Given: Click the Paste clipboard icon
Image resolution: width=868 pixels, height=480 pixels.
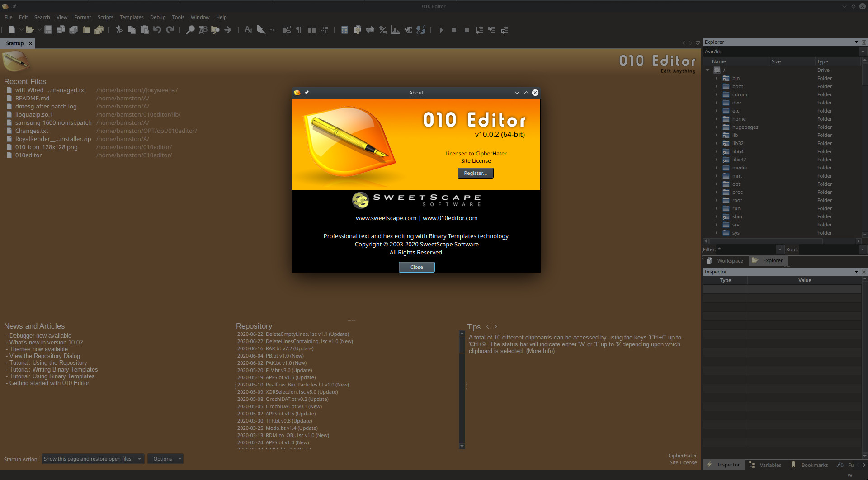Looking at the screenshot, I should [144, 30].
